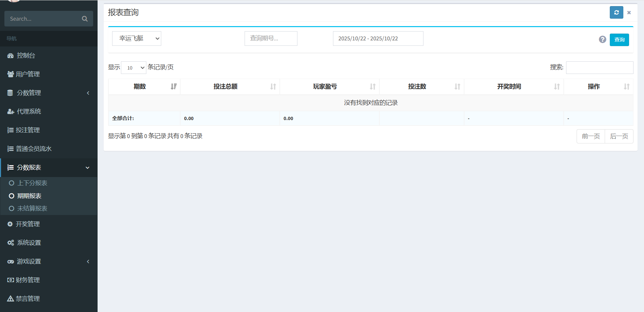Open the date range picker field
This screenshot has height=312, width=644.
point(378,39)
